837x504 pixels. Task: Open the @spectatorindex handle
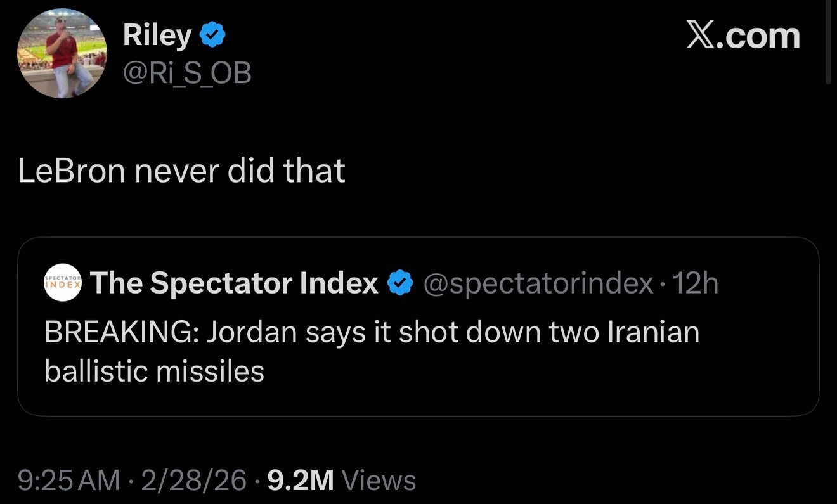point(538,283)
